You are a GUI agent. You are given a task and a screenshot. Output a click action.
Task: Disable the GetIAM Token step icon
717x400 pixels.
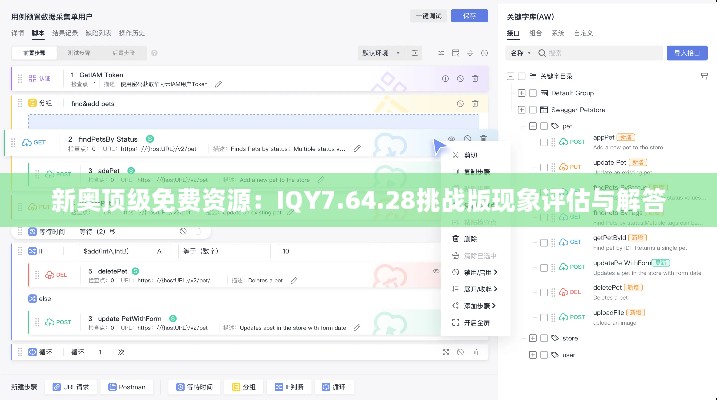point(460,79)
